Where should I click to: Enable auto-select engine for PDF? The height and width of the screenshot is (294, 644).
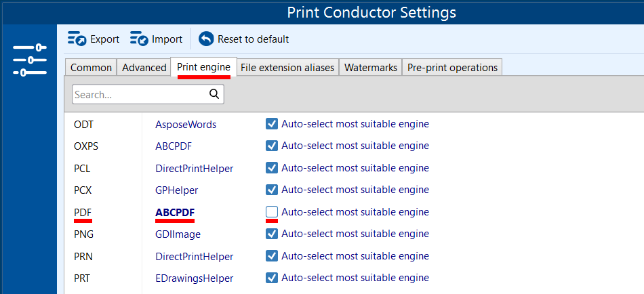(272, 212)
